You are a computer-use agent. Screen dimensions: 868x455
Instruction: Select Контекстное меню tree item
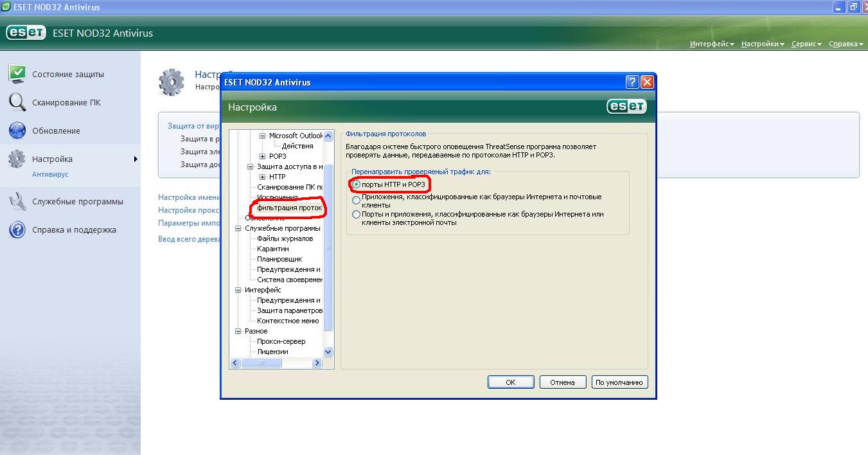(x=288, y=321)
